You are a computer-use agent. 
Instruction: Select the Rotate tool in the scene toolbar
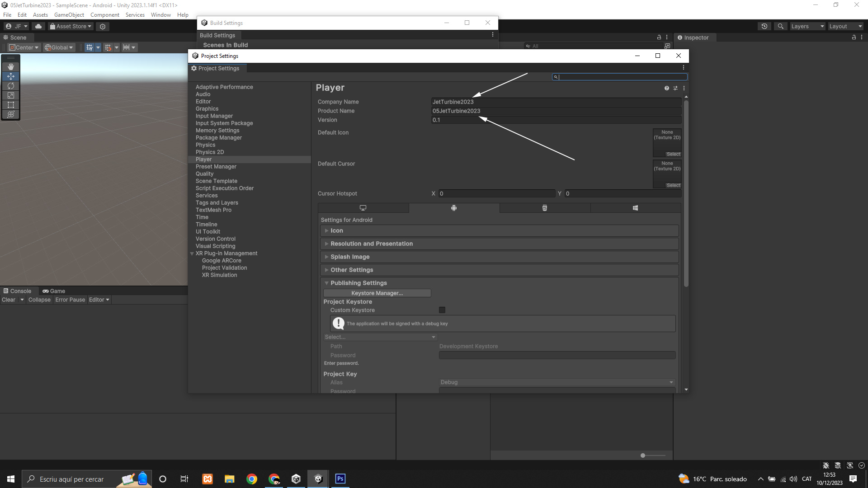tap(11, 86)
